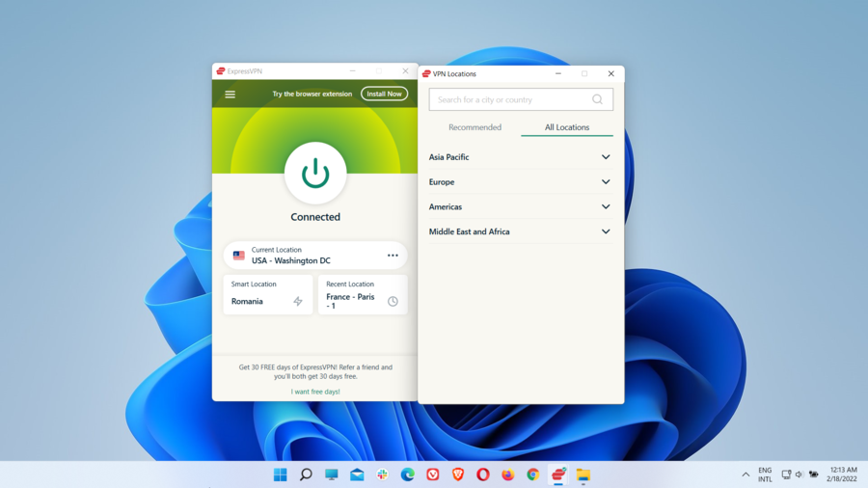This screenshot has height=488, width=868.
Task: Select the Current Location USA - Washington DC card
Action: 315,255
